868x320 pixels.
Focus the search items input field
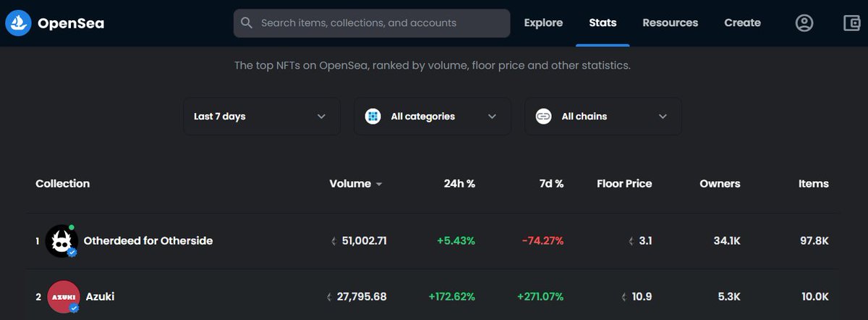[x=372, y=23]
